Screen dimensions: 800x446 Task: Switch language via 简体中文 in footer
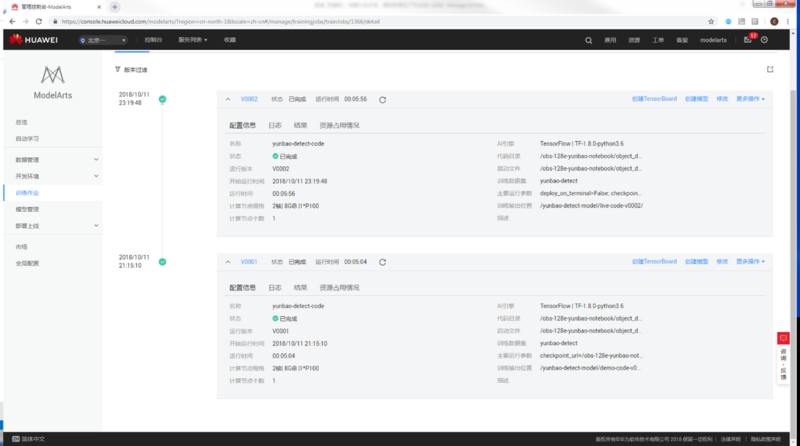29,439
